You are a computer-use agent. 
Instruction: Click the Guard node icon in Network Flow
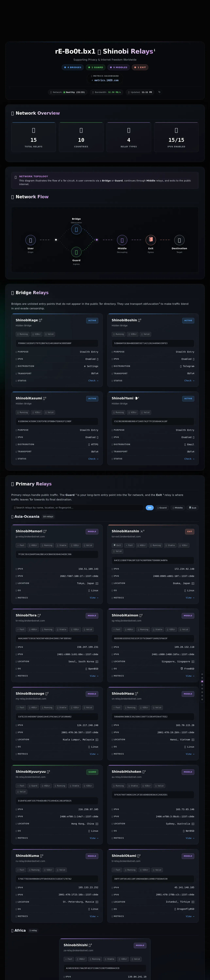pyautogui.click(x=76, y=252)
